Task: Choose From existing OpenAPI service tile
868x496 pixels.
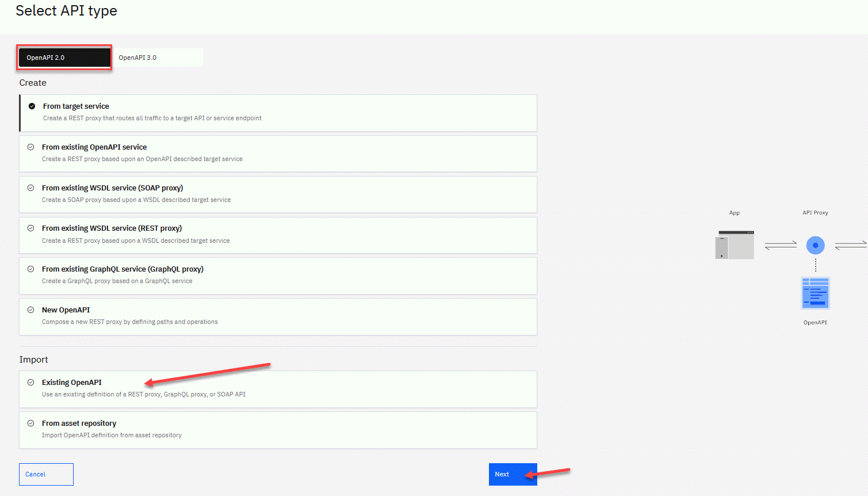Action: [x=278, y=153]
